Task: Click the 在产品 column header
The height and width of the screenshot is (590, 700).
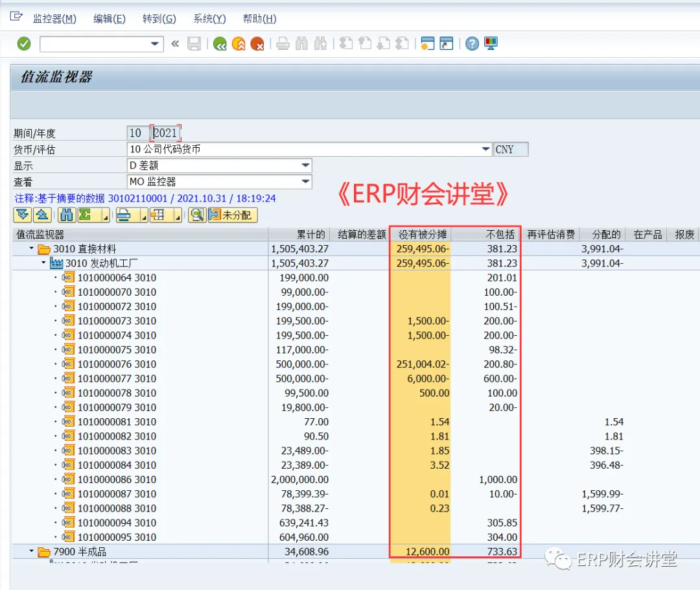Action: pyautogui.click(x=646, y=235)
